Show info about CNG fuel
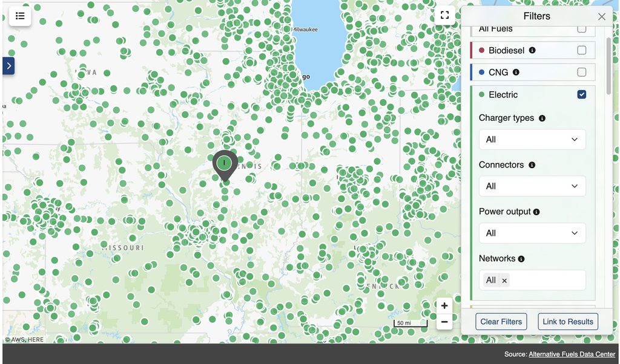Viewport: 620px width, 364px height. tap(516, 72)
